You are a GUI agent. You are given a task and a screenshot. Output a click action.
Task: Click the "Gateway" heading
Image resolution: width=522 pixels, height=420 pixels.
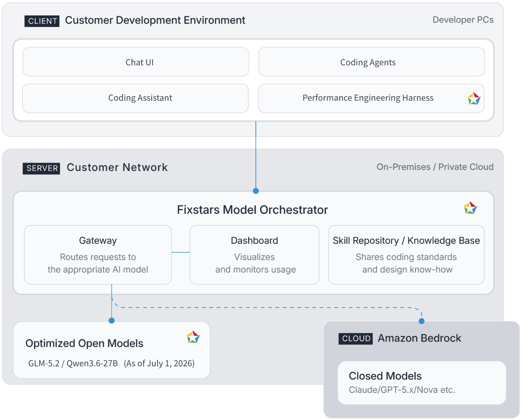click(98, 241)
